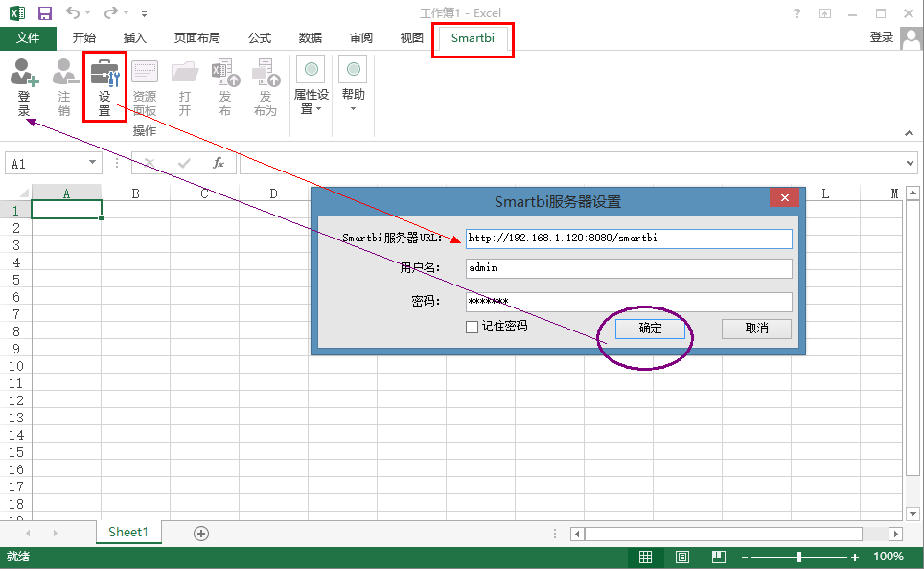Click horizontal scrollbar right arrow
The image size is (924, 569).
(x=895, y=534)
